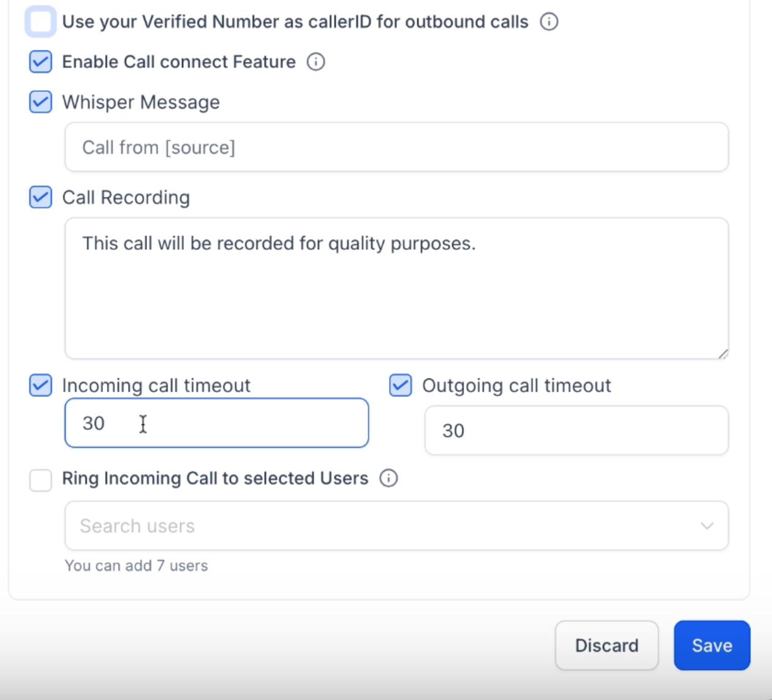Toggle the Whisper Message checkbox
Viewport: 772px width, 700px height.
[x=40, y=102]
